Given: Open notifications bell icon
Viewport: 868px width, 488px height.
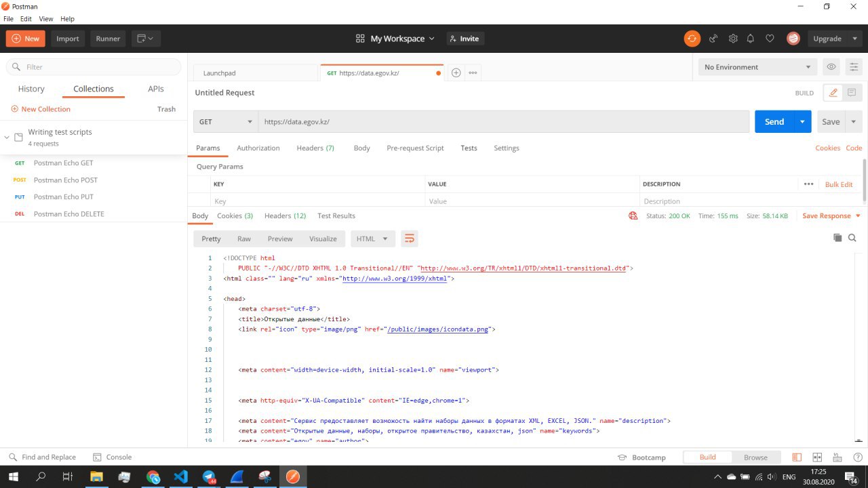Looking at the screenshot, I should (x=751, y=39).
